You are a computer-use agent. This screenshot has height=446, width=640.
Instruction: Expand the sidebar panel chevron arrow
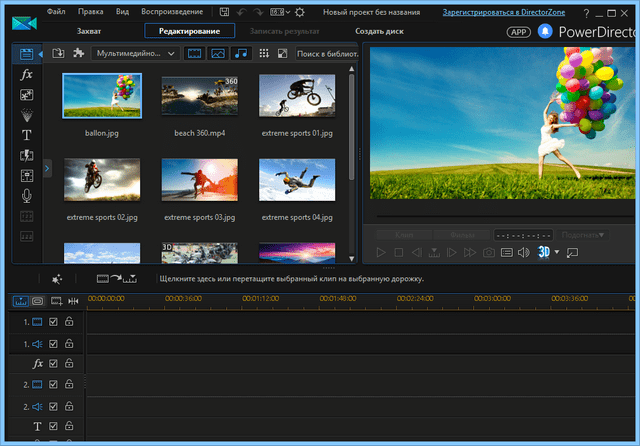pyautogui.click(x=47, y=168)
